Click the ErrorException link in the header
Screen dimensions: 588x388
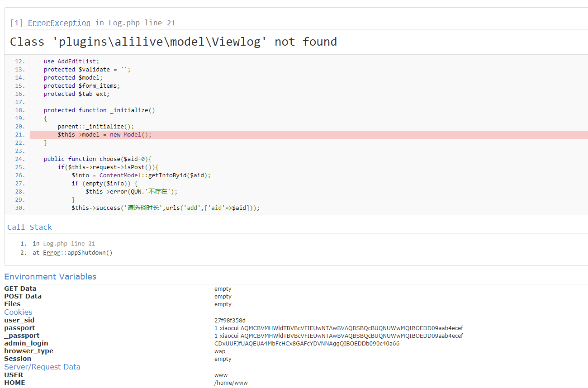pyautogui.click(x=59, y=23)
